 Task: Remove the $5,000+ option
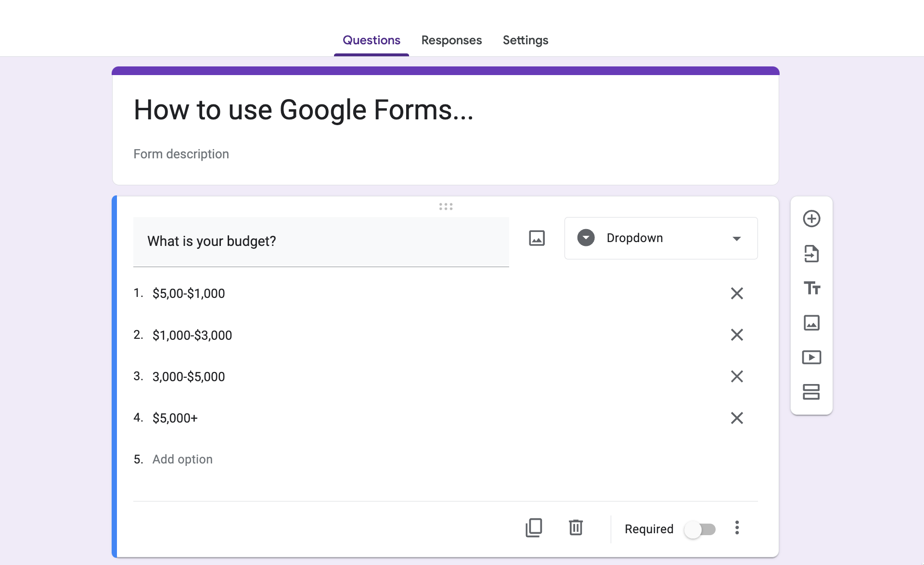(737, 418)
